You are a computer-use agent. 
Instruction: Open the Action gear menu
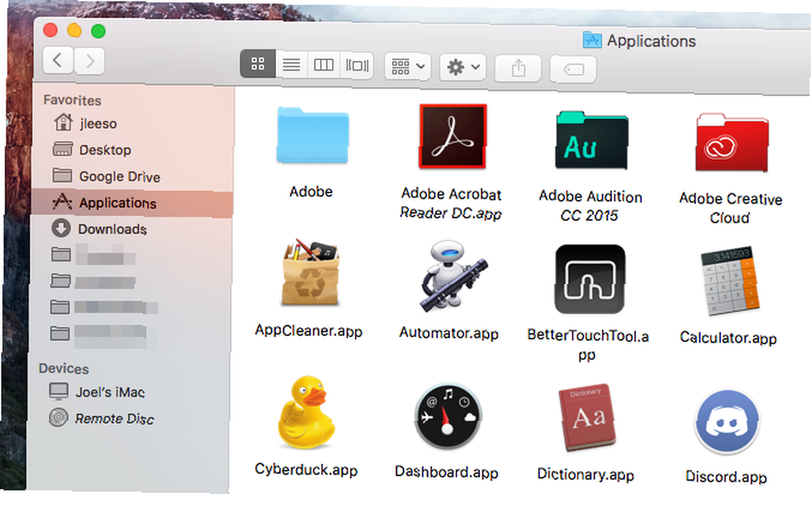463,67
